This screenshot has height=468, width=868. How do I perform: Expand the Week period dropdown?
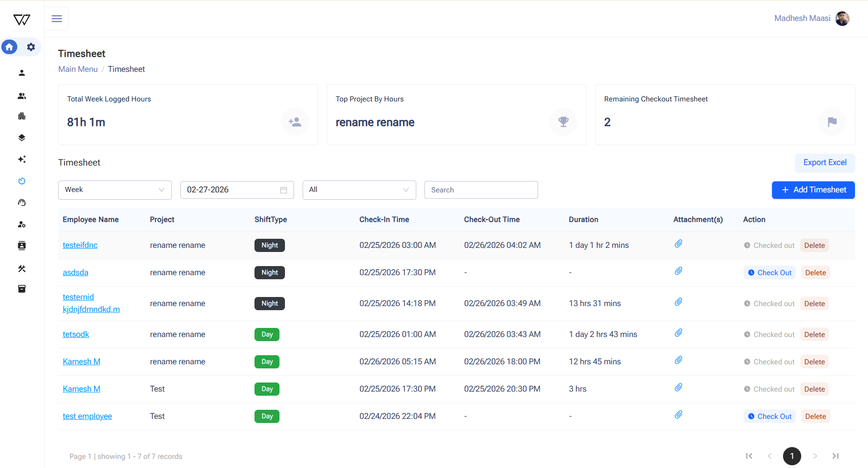115,190
